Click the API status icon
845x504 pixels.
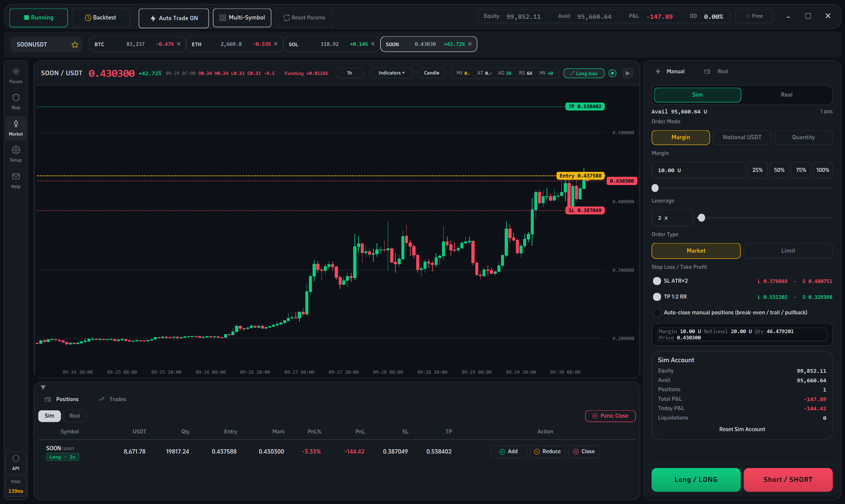(x=16, y=462)
